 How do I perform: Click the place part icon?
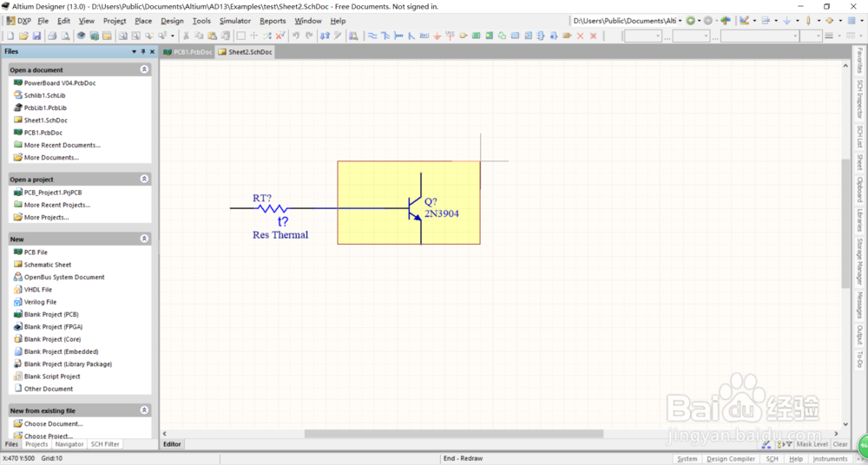(x=463, y=36)
